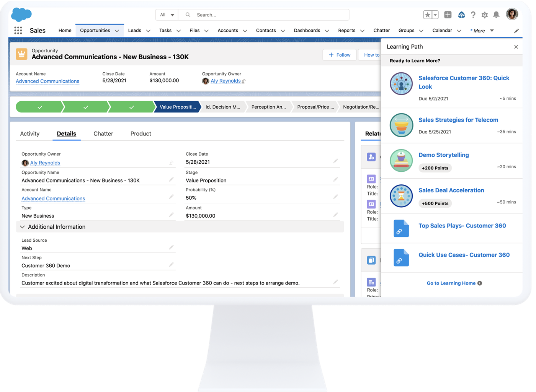Viewport: 536px width, 392px height.
Task: Edit the Probability field pencil icon
Action: pyautogui.click(x=335, y=197)
